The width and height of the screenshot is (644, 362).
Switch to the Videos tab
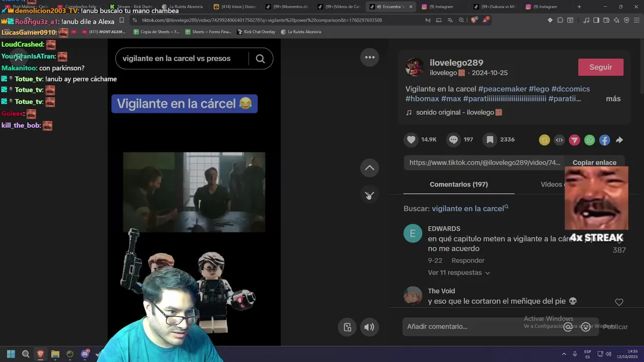(x=552, y=185)
